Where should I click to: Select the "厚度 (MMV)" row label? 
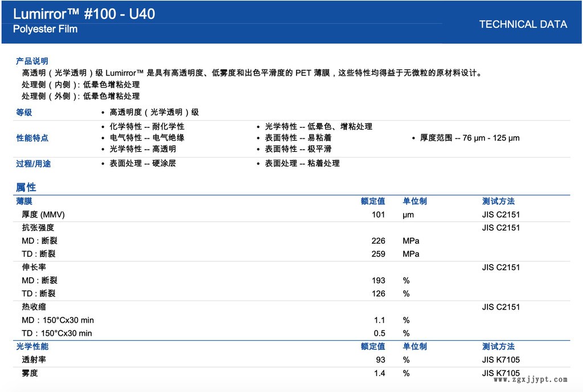(43, 214)
